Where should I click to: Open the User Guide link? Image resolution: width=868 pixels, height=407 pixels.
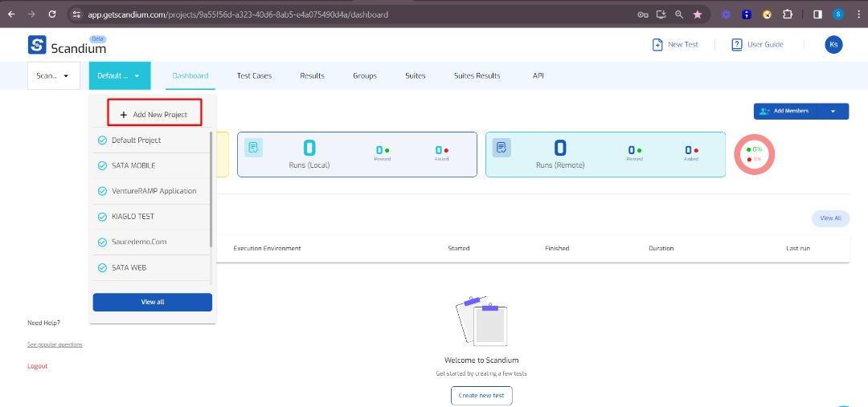tap(757, 45)
